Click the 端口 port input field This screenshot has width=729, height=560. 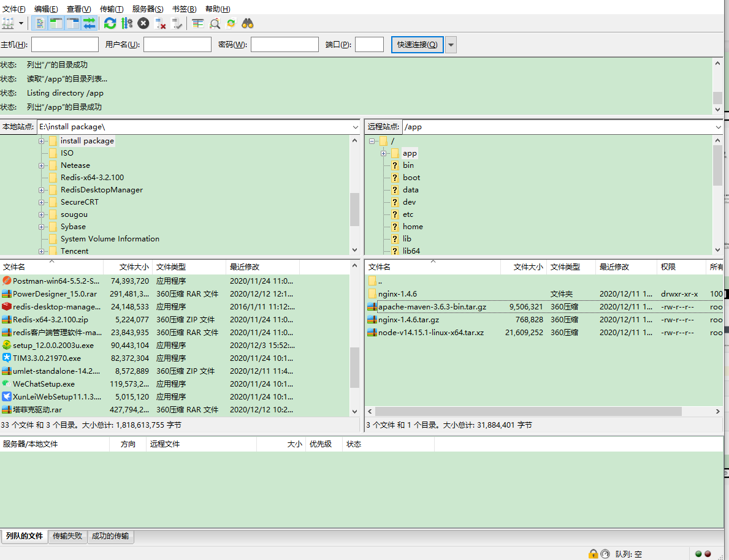[369, 45]
